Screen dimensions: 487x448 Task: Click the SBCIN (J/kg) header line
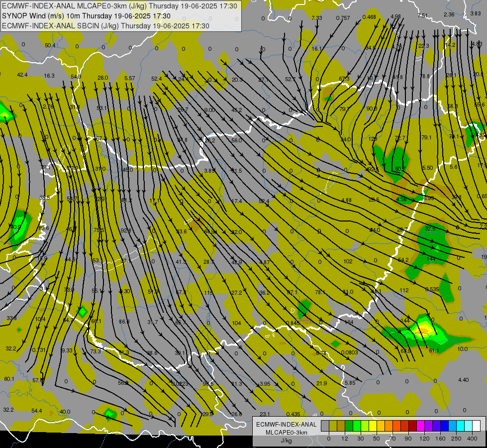pos(105,26)
